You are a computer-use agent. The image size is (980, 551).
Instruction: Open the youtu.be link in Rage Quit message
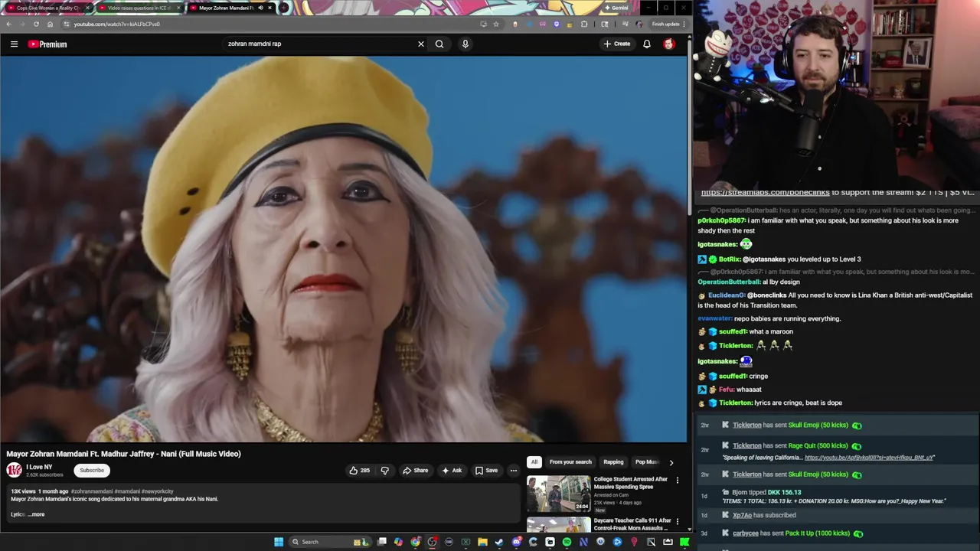coord(869,458)
